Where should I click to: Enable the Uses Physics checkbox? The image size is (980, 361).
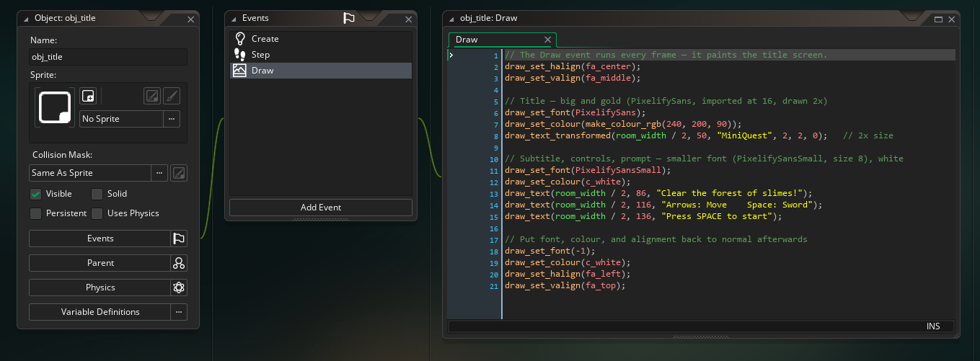(x=97, y=213)
